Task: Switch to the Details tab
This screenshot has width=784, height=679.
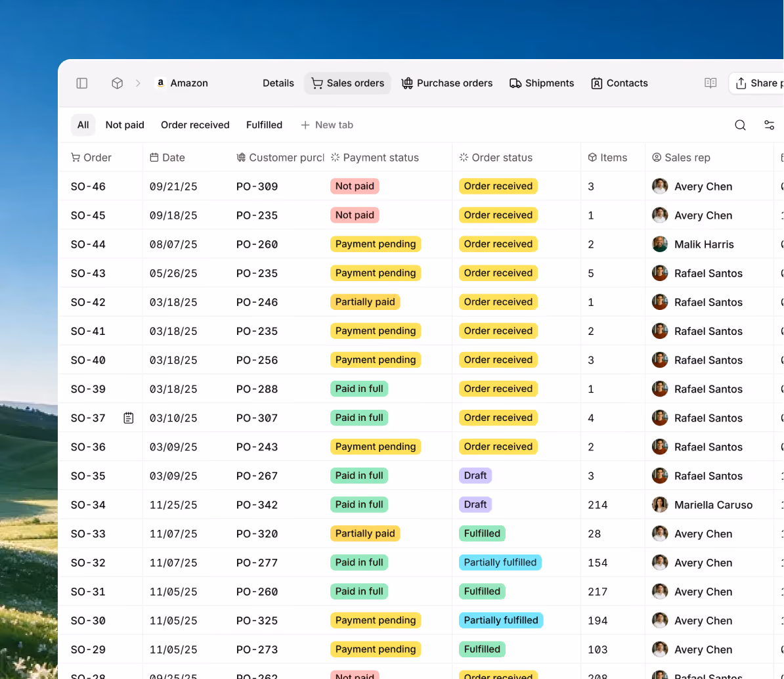Action: coord(278,83)
